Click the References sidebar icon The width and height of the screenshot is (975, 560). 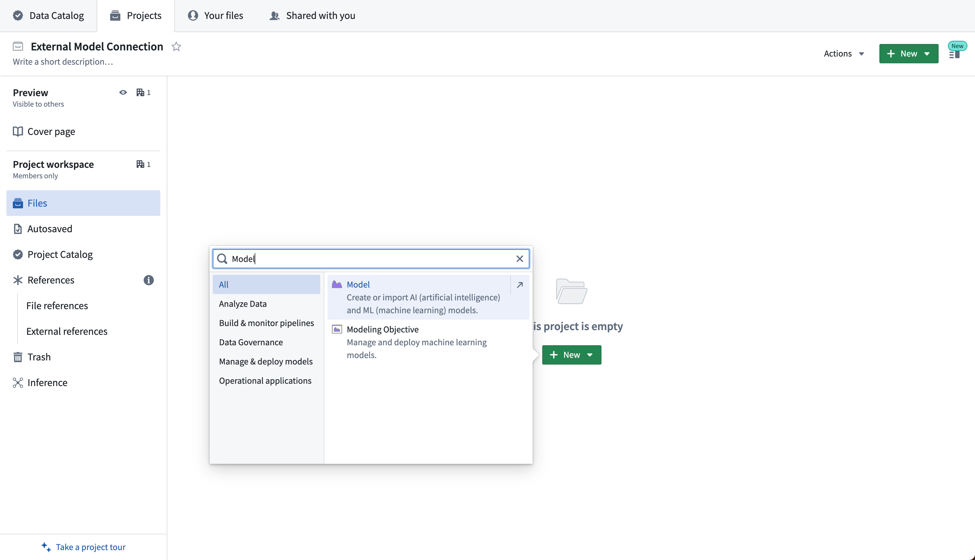[17, 280]
